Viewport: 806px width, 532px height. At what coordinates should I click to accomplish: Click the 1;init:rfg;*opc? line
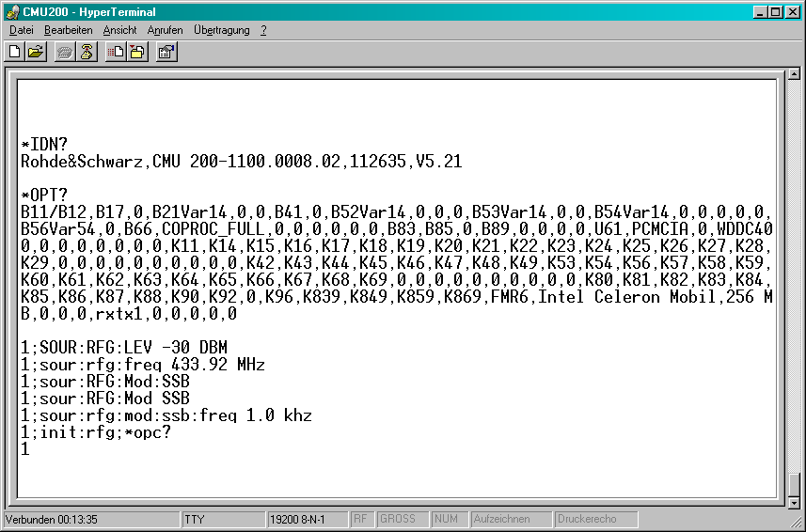pyautogui.click(x=96, y=432)
